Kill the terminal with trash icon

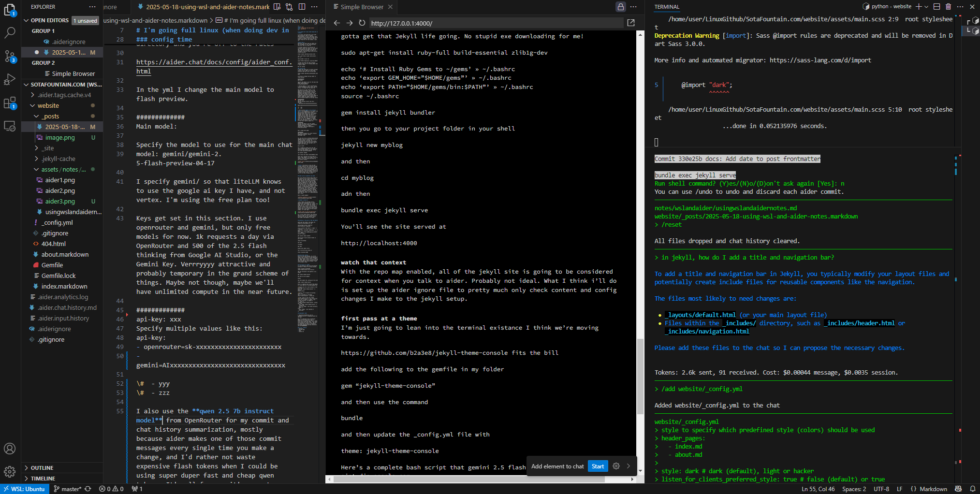[948, 7]
